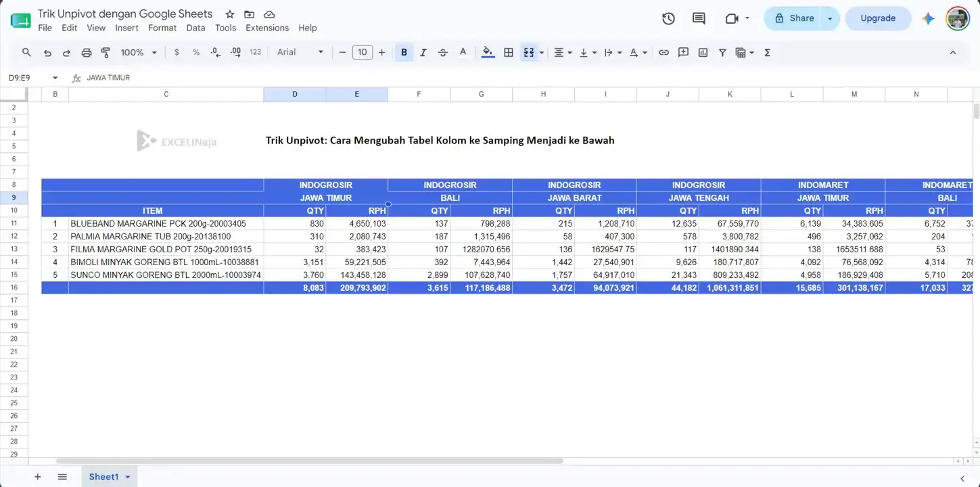Image resolution: width=980 pixels, height=487 pixels.
Task: Expand the Share options arrow
Action: coord(830,18)
